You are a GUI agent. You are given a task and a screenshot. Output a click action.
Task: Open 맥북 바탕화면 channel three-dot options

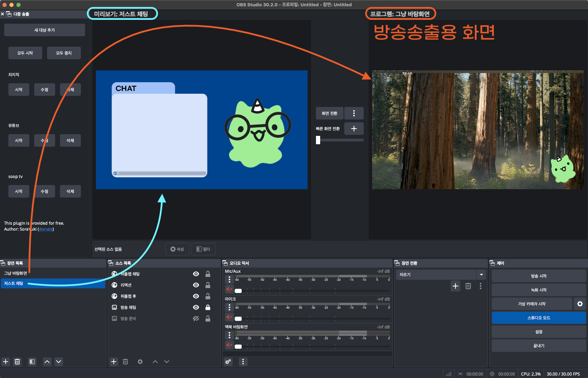[229, 335]
